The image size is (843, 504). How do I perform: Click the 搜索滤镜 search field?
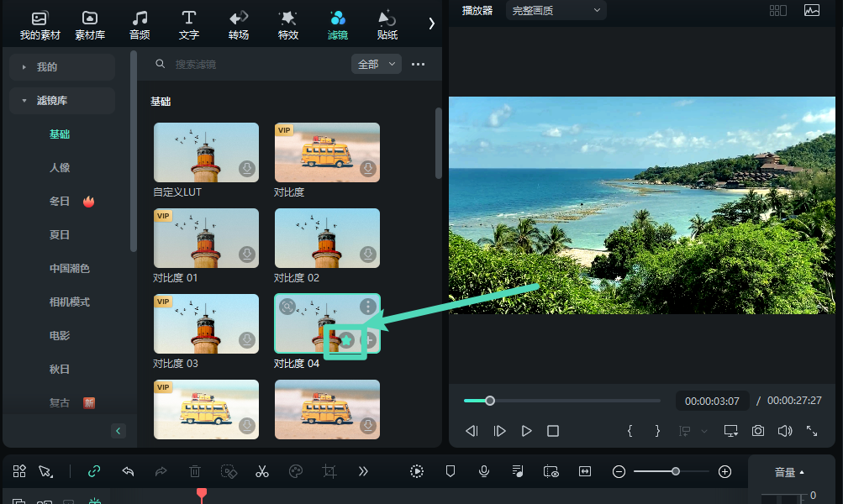point(252,64)
